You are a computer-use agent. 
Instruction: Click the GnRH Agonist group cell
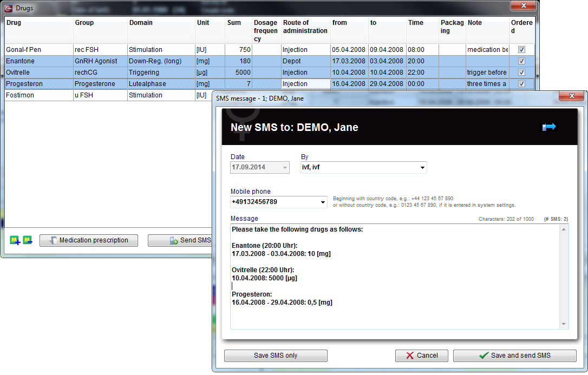click(101, 61)
